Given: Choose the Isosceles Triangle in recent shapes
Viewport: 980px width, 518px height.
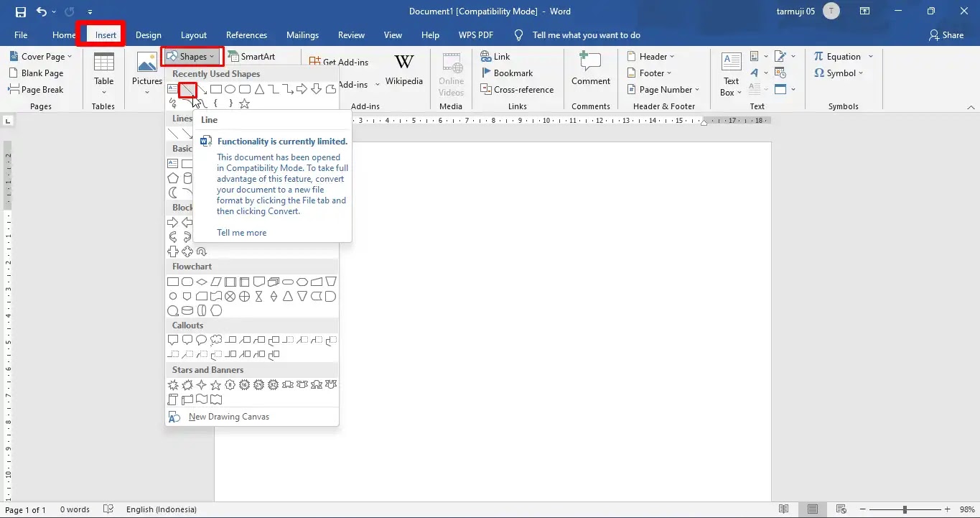Looking at the screenshot, I should (x=259, y=89).
